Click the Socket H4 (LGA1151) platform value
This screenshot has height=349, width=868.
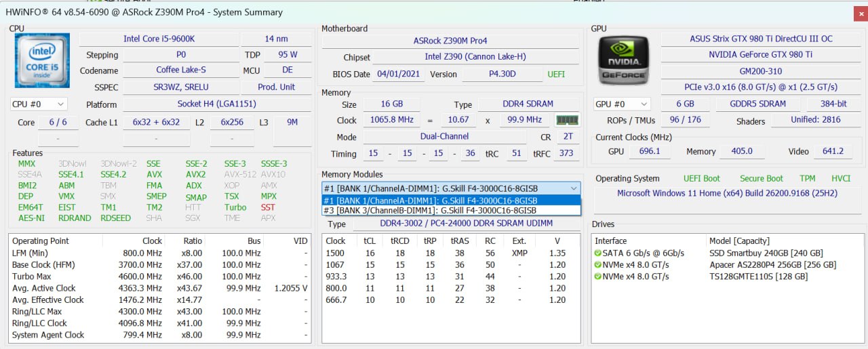point(217,104)
